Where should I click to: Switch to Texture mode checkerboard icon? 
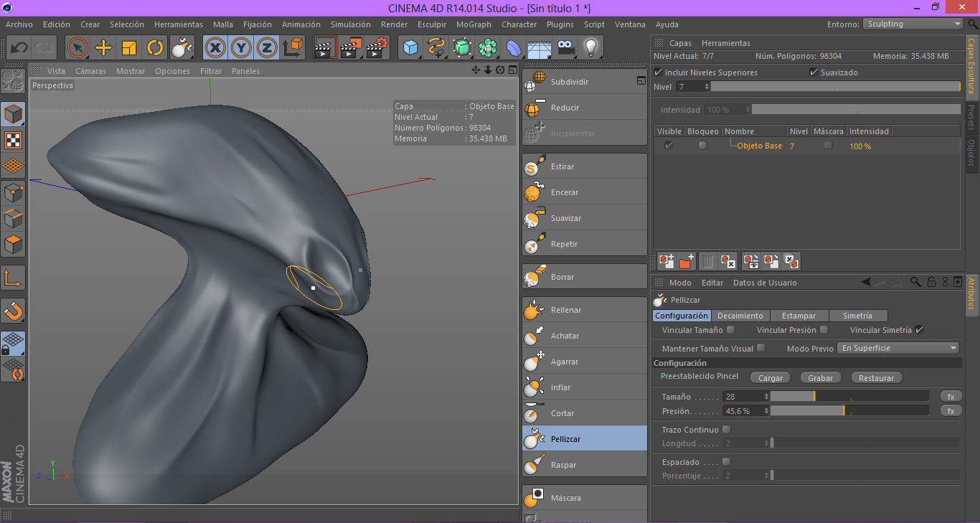[14, 140]
